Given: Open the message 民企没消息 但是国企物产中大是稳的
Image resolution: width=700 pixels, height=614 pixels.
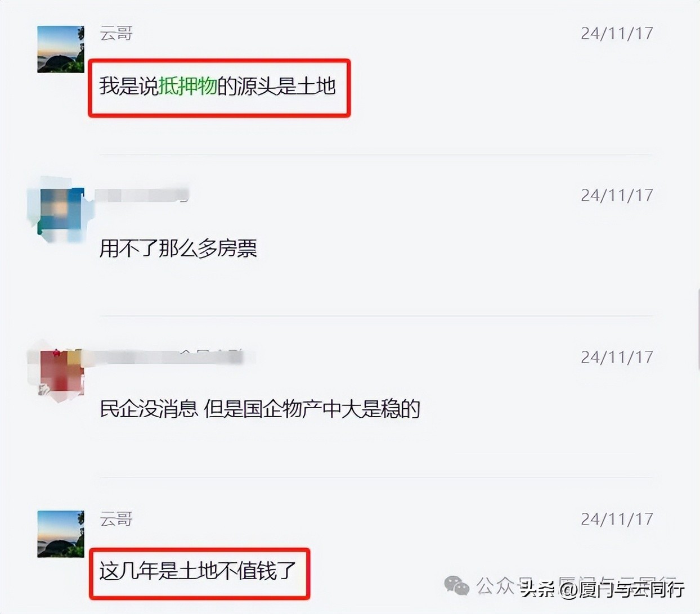Looking at the screenshot, I should pyautogui.click(x=260, y=409).
